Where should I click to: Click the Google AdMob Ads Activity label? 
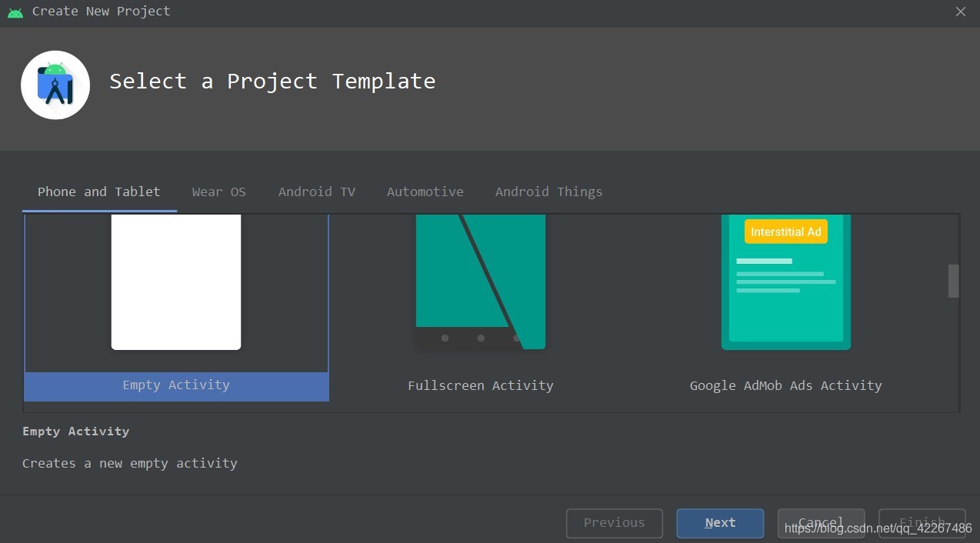coord(786,385)
